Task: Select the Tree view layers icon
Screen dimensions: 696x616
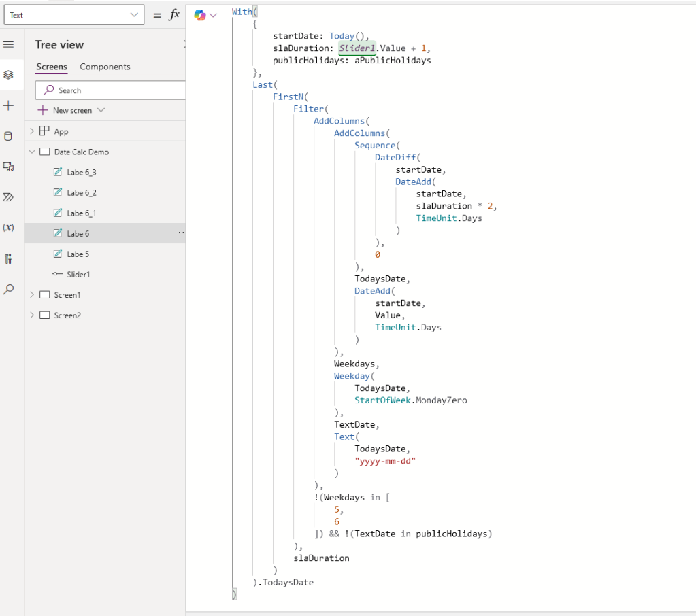Action: coord(9,75)
